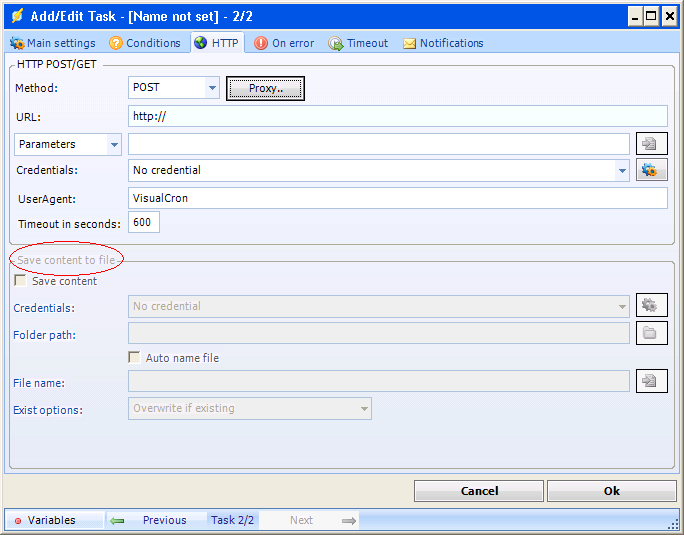The height and width of the screenshot is (535, 684).
Task: Confirm with the Ok button
Action: (x=612, y=491)
